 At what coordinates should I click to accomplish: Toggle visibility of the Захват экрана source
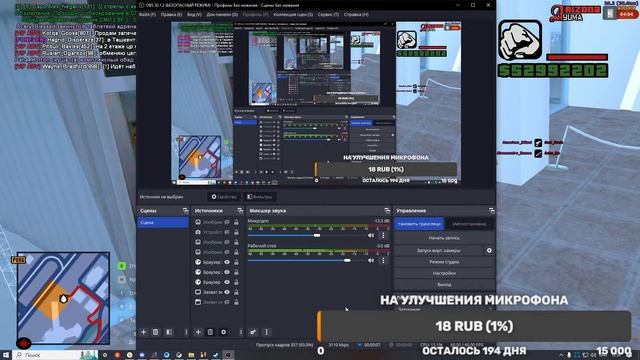[227, 292]
